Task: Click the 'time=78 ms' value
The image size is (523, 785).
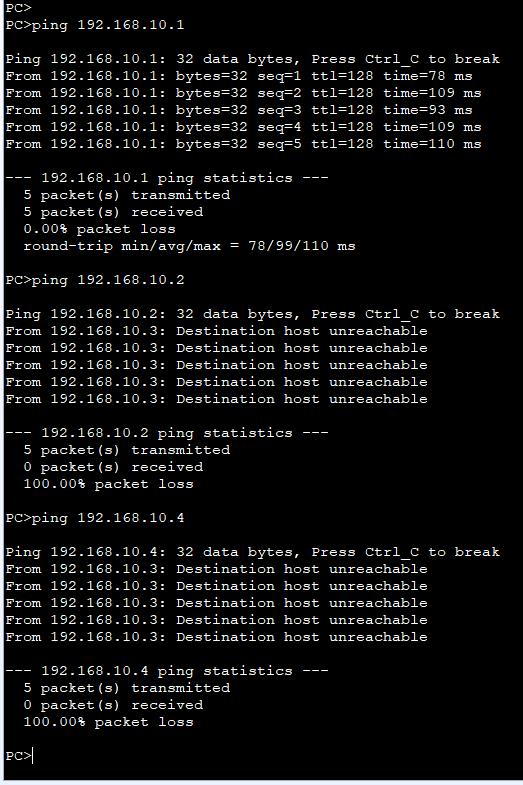Action: [428, 76]
